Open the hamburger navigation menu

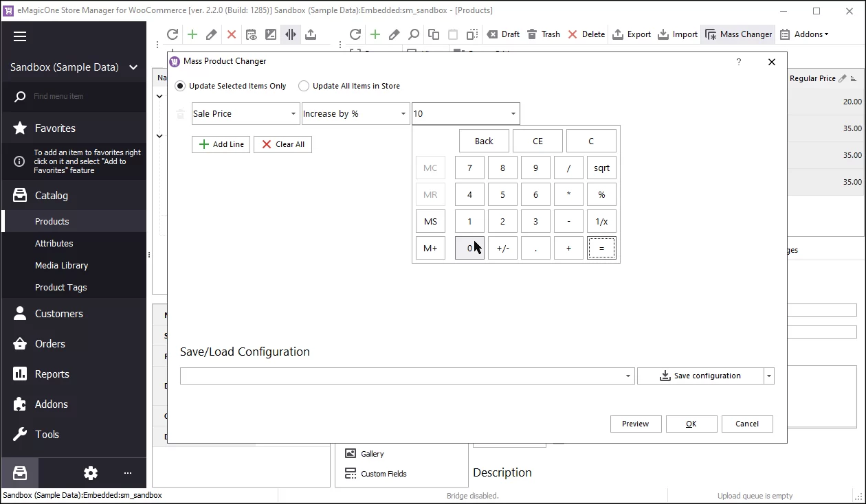(x=19, y=36)
